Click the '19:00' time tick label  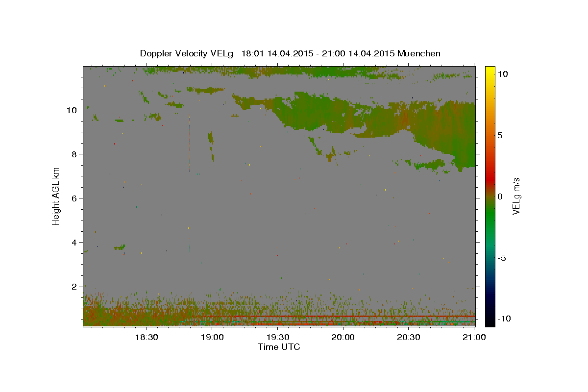tap(212, 337)
